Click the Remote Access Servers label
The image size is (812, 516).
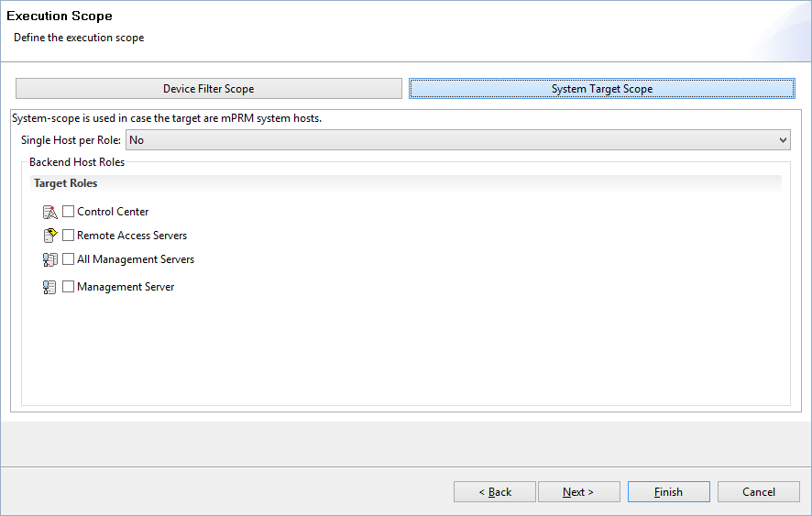point(132,236)
